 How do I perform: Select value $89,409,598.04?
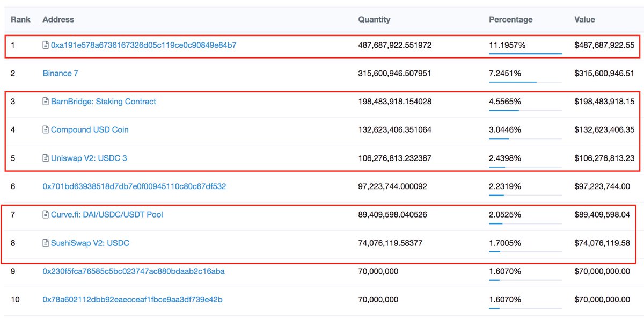click(x=602, y=215)
